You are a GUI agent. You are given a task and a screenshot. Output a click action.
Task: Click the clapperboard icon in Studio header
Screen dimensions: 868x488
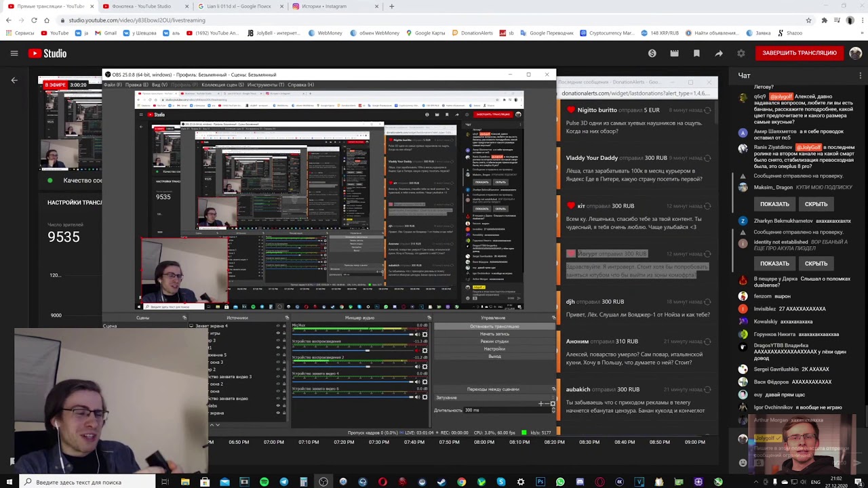(x=674, y=53)
